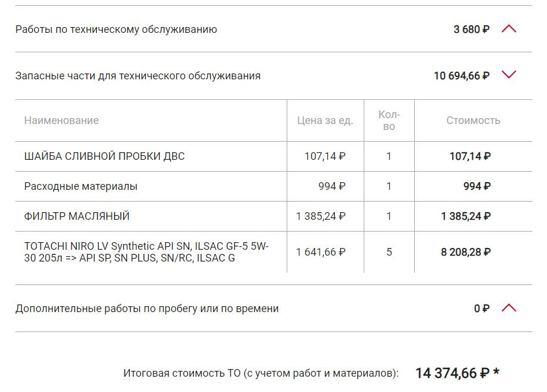
Task: Select the 0 ₽ additional works amount
Action: pyautogui.click(x=481, y=309)
